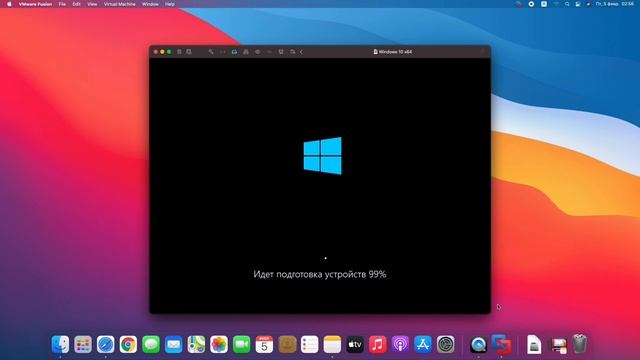Open the Virtual Machine menu
640x360 pixels.
119,4
